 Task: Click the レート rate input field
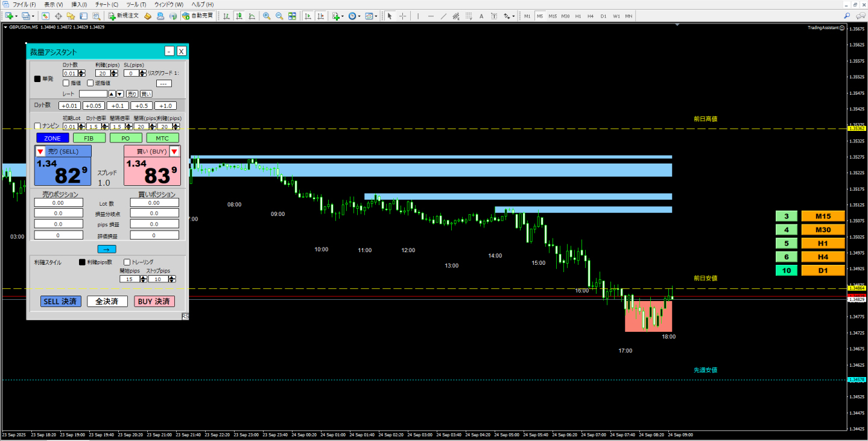(93, 94)
